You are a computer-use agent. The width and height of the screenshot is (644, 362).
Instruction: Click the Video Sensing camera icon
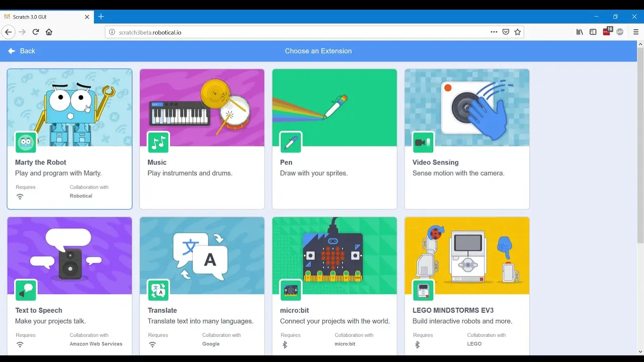(423, 142)
